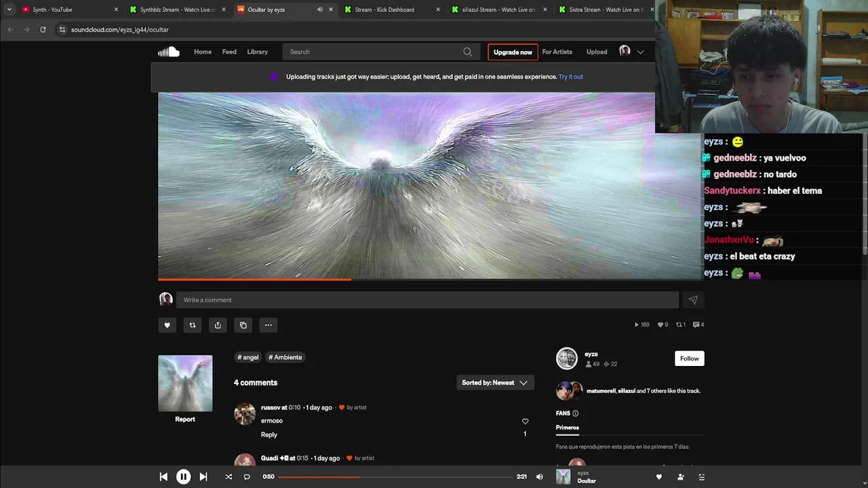Report the track under artwork

tap(185, 420)
